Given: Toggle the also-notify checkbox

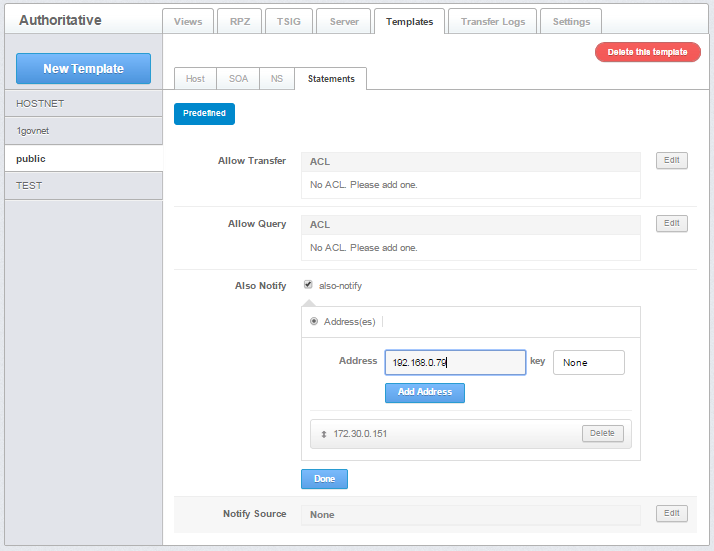Looking at the screenshot, I should click(x=308, y=285).
